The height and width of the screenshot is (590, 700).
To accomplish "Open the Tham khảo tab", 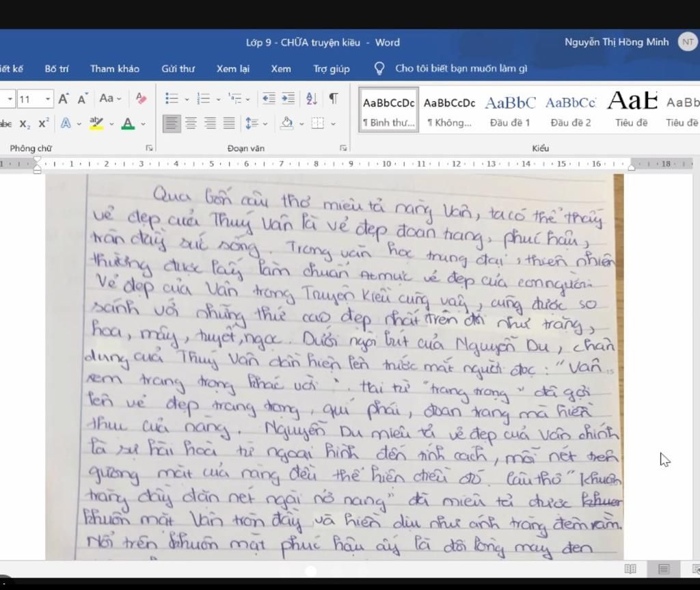I will [115, 69].
